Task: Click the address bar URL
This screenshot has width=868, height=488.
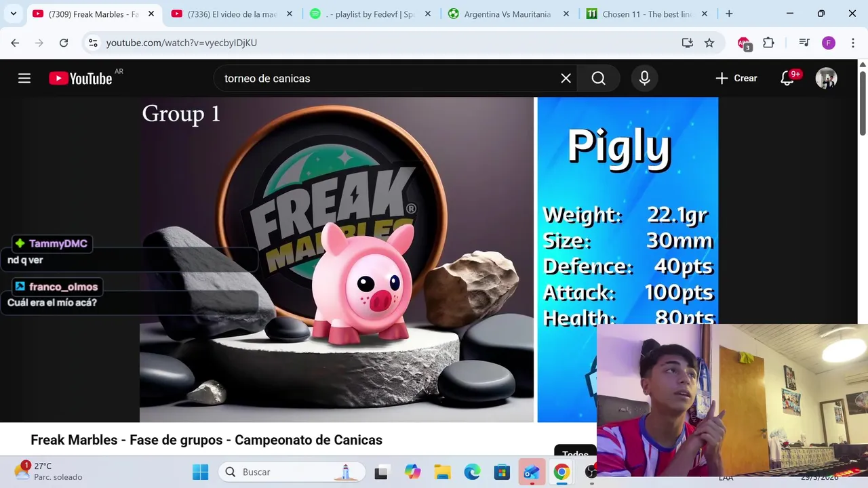Action: (182, 43)
